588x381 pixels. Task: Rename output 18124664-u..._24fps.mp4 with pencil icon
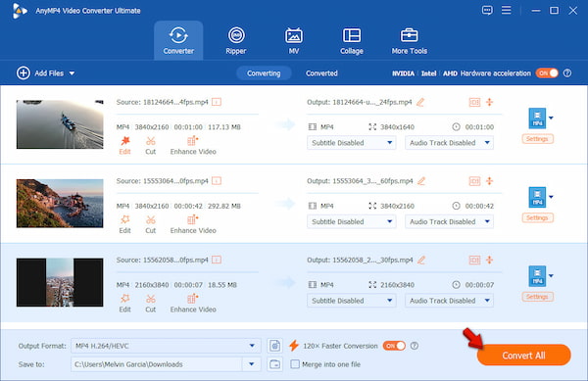420,102
